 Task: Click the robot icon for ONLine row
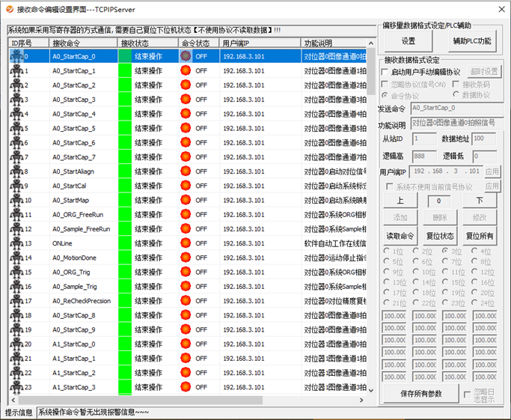[x=16, y=243]
